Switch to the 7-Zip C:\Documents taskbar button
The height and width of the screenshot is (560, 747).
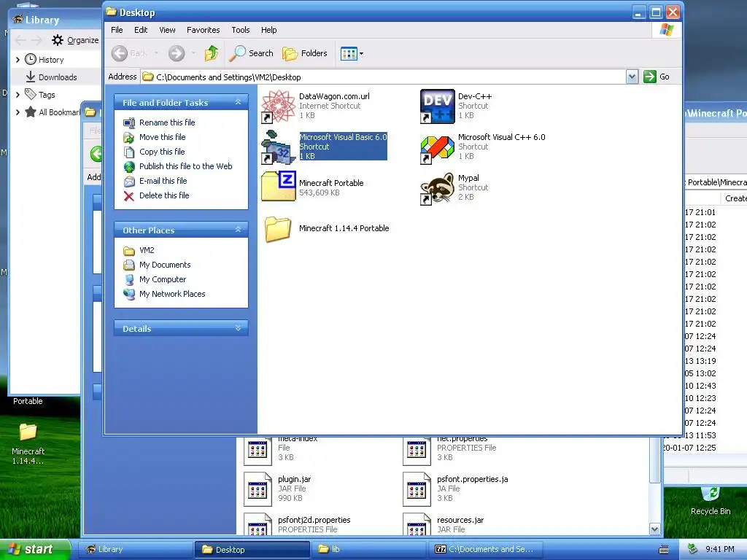click(x=485, y=549)
